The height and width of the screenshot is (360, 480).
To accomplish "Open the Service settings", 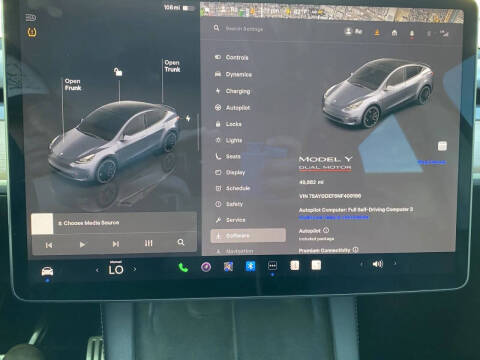I will click(230, 220).
